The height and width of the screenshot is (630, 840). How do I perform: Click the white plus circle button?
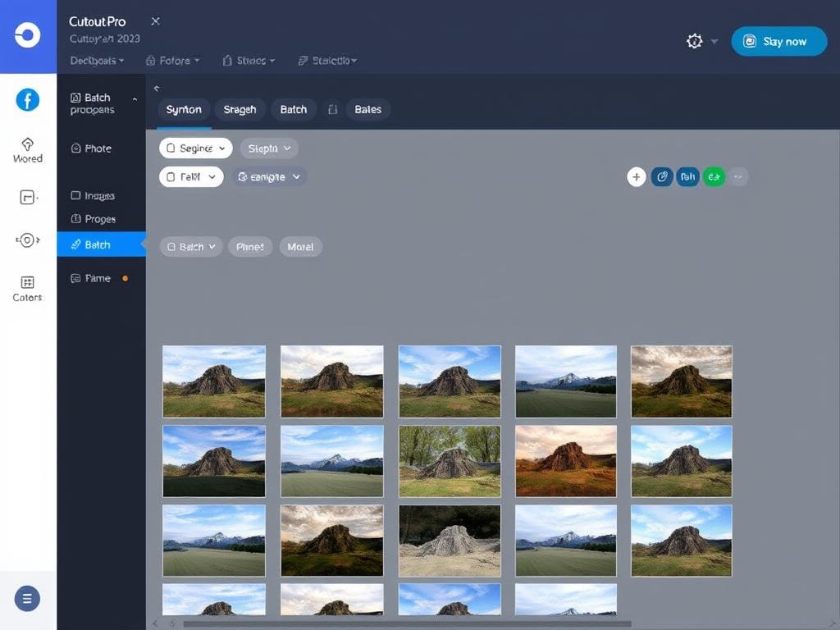[637, 176]
